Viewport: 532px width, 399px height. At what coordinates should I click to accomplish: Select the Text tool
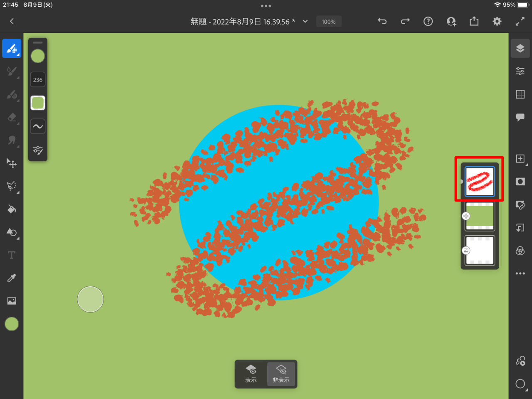[11, 255]
